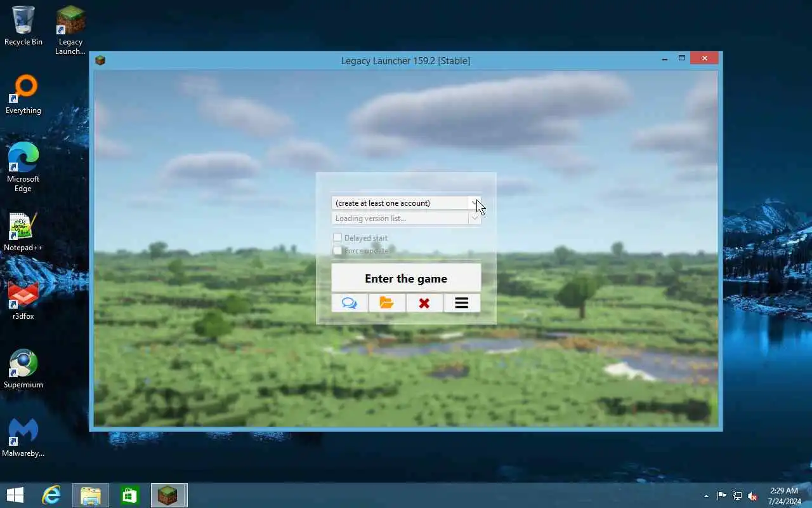
Task: Click Legacy Launcher title bar block icon
Action: (x=100, y=60)
